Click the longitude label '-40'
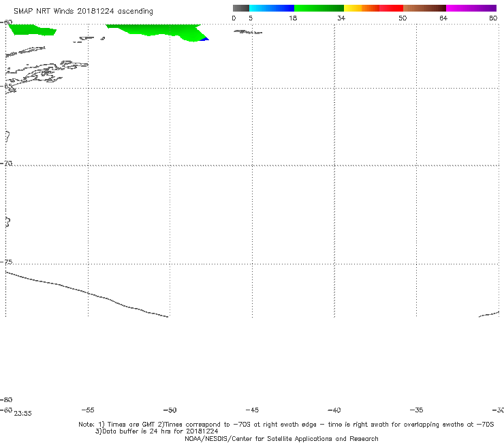 coord(334,410)
